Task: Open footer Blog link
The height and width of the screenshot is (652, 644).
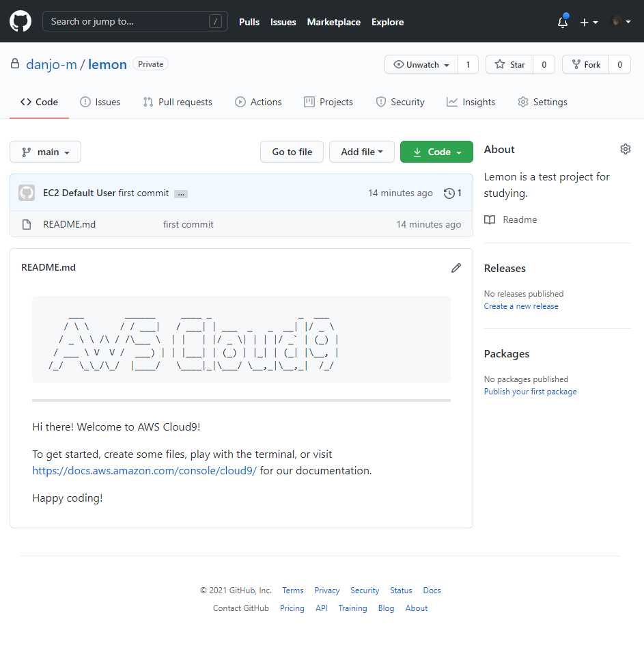Action: (386, 608)
